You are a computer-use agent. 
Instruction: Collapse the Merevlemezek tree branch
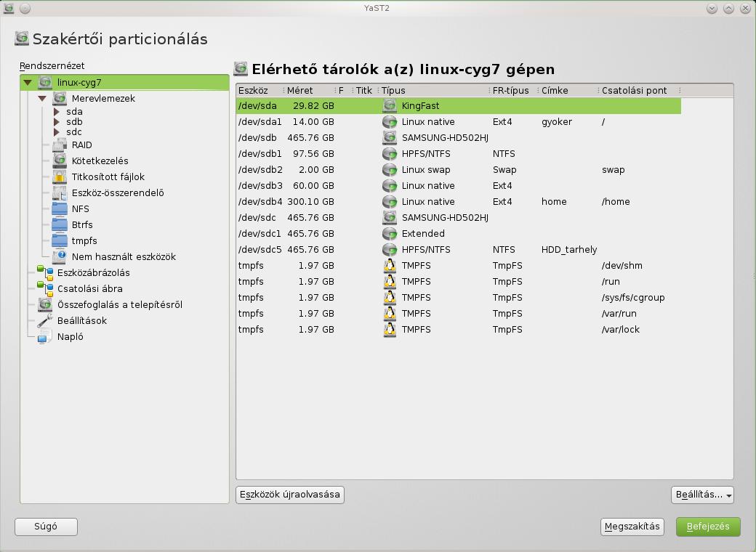point(42,98)
